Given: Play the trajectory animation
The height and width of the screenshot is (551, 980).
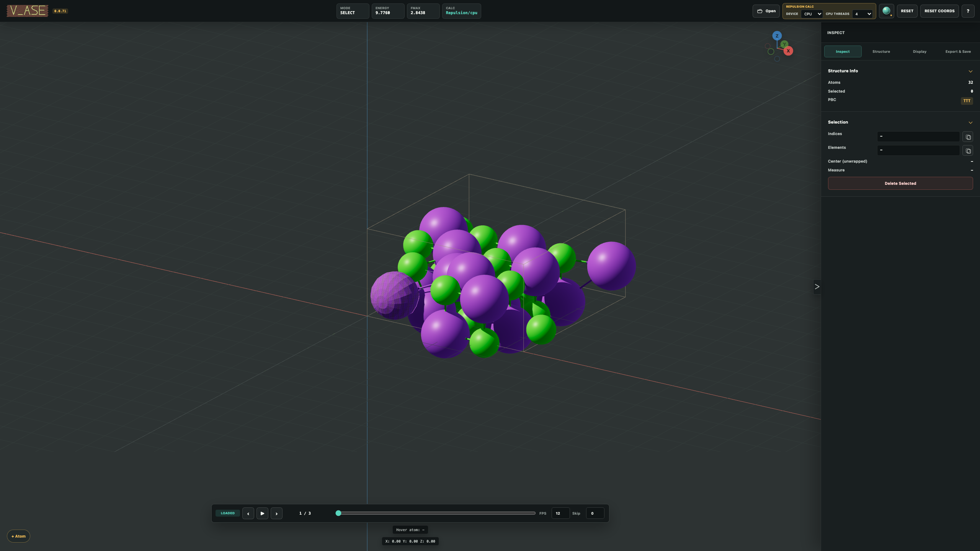Looking at the screenshot, I should pyautogui.click(x=262, y=513).
